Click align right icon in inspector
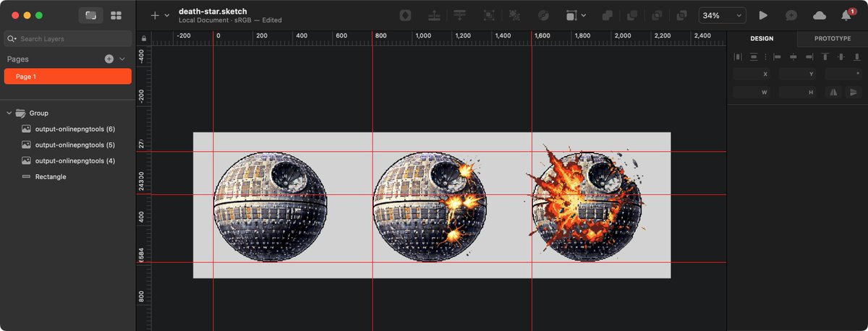Viewport: 868px width, 331px height. [809, 56]
